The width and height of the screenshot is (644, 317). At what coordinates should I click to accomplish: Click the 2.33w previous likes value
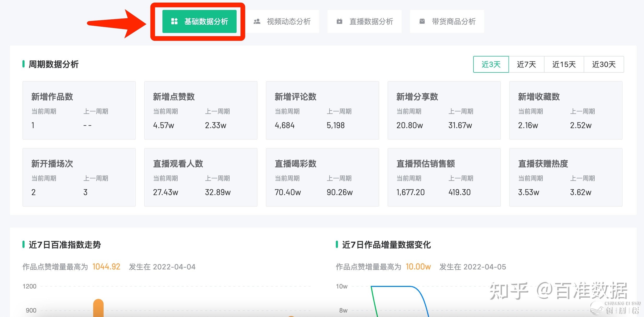pyautogui.click(x=216, y=126)
